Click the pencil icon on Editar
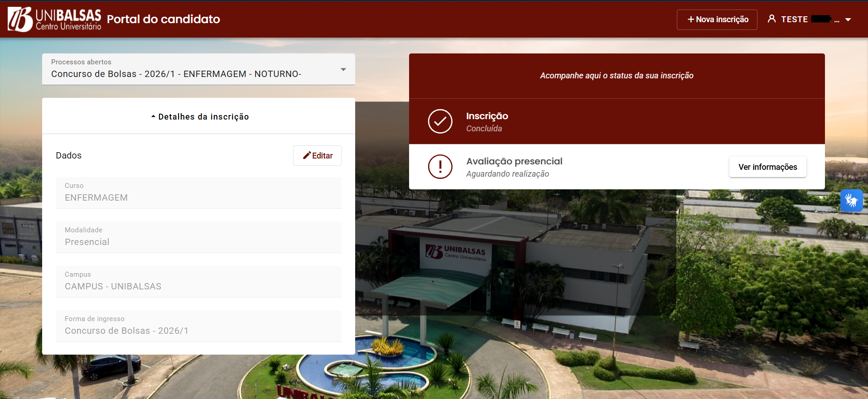868x399 pixels. [x=307, y=155]
